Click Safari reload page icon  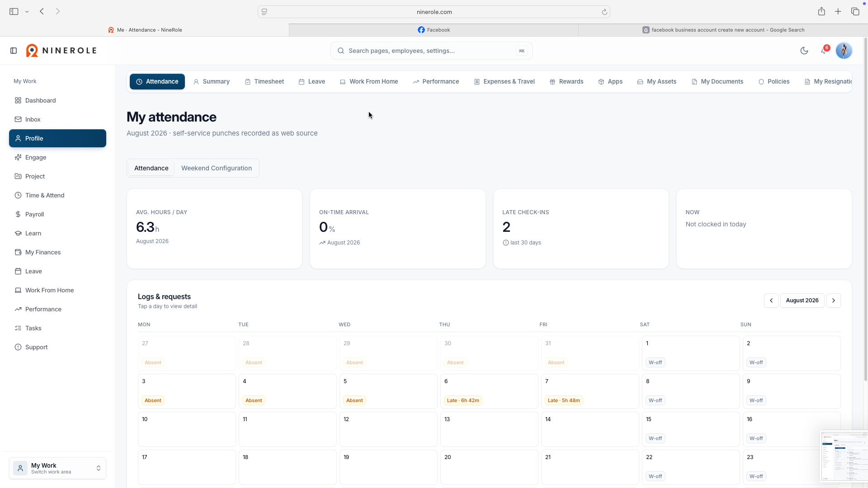tap(604, 12)
